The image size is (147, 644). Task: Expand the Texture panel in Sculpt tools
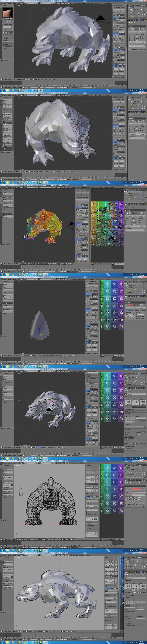(6, 38)
